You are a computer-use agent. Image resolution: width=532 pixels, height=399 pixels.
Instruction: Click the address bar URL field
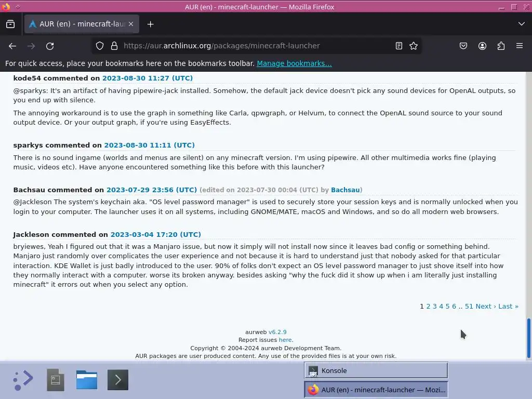point(256,46)
